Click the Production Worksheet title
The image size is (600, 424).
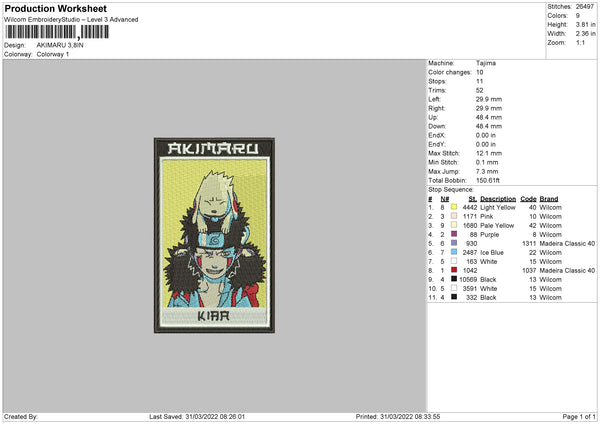tap(55, 8)
